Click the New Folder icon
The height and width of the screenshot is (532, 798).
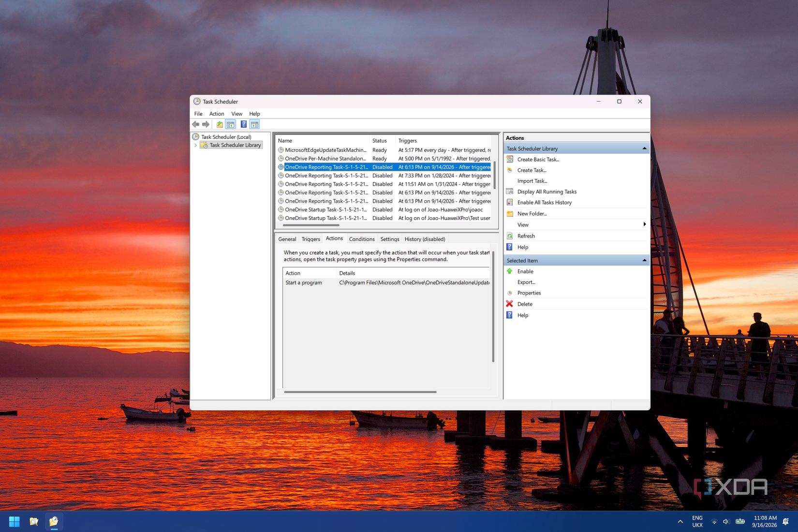(510, 213)
